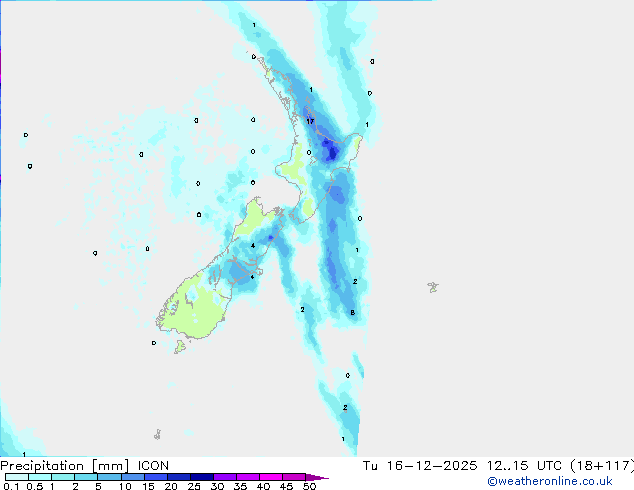Click the 40–45 mm magenta legend swatch

[271, 477]
